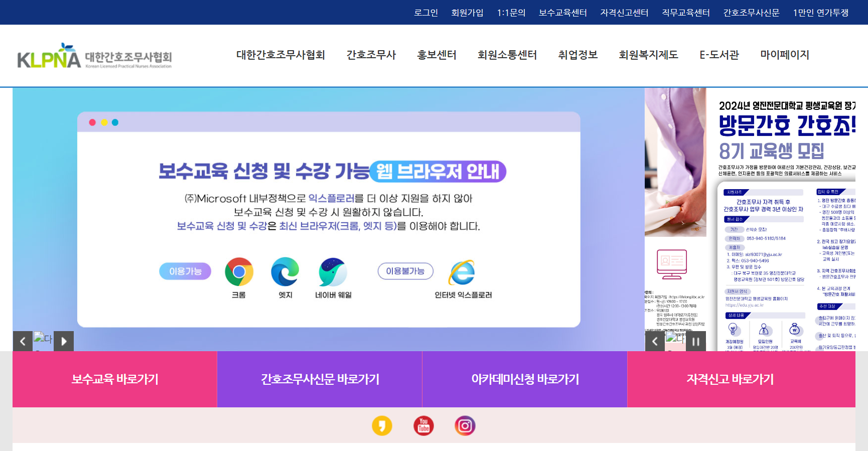Click the Naver Whale icon
The height and width of the screenshot is (451, 868).
click(x=333, y=272)
